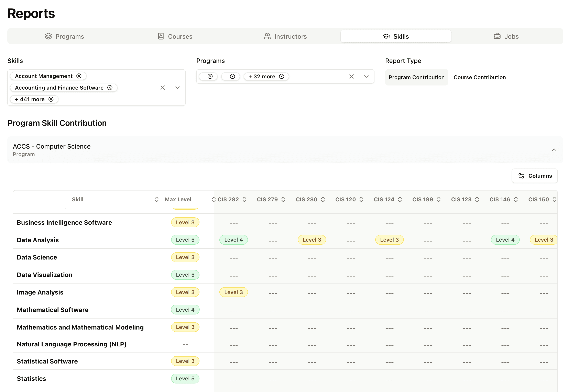Go to the Jobs tab
Image resolution: width=568 pixels, height=392 pixels.
506,36
